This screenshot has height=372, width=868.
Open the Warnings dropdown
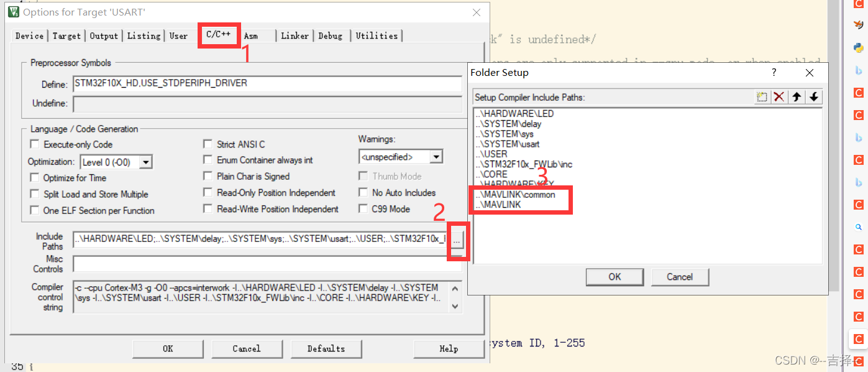tap(436, 157)
